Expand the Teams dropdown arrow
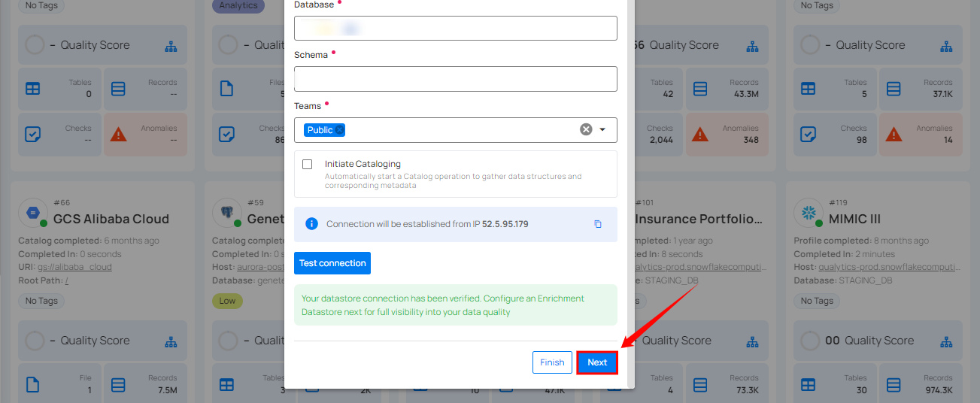Viewport: 980px width, 403px height. (602, 129)
